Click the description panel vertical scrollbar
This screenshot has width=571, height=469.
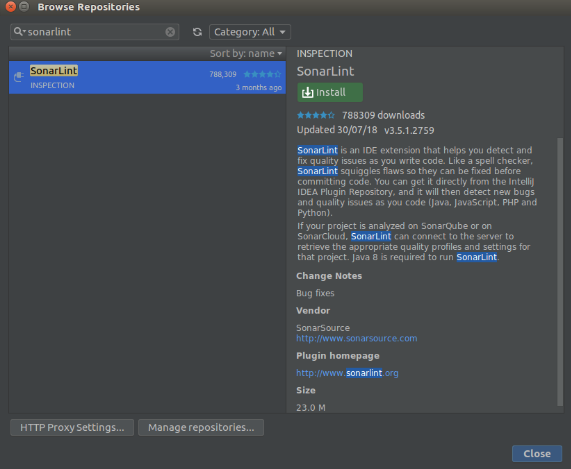tap(560, 271)
